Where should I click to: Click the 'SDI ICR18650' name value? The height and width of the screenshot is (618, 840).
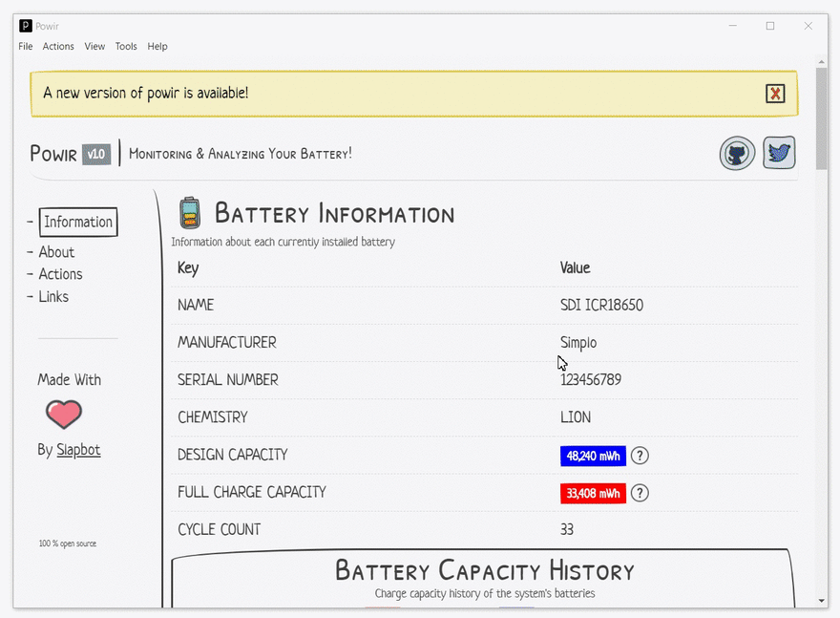(601, 305)
